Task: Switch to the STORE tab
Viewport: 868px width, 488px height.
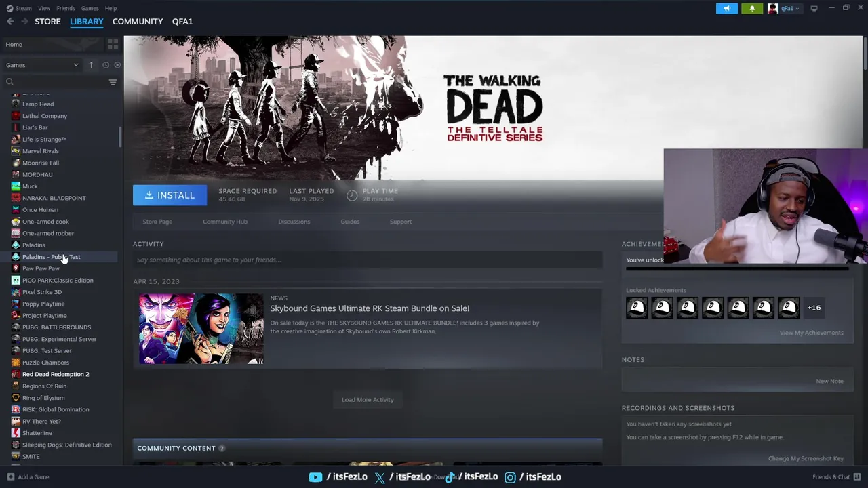Action: pos(47,22)
